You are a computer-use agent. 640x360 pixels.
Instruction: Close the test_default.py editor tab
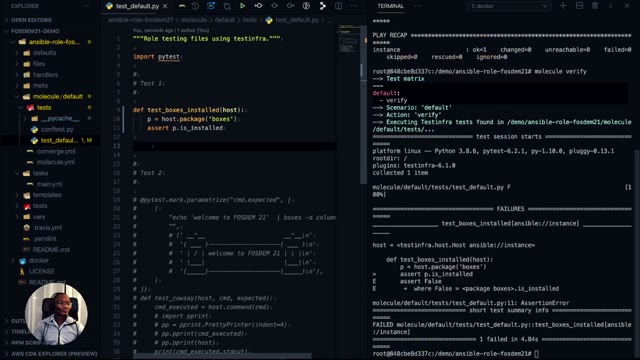[165, 6]
